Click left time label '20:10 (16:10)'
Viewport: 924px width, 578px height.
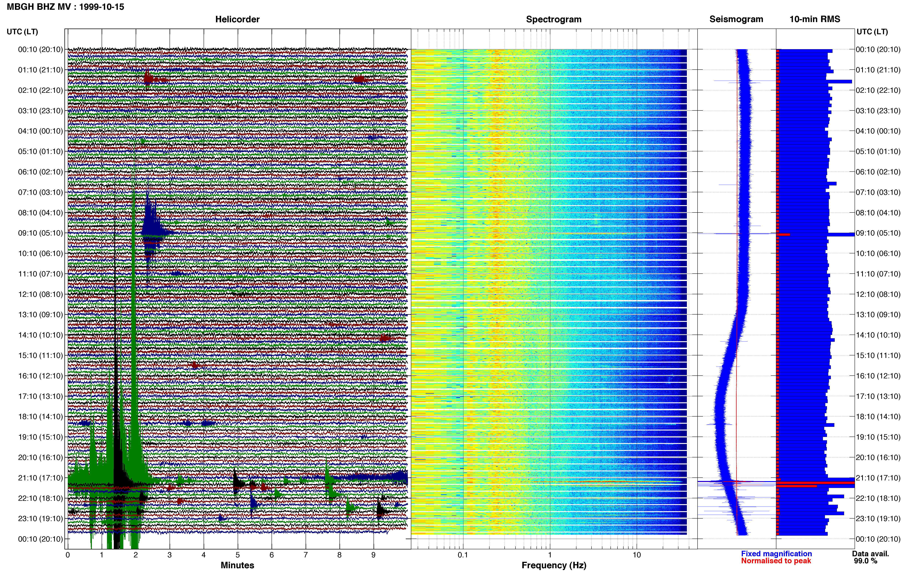41,457
